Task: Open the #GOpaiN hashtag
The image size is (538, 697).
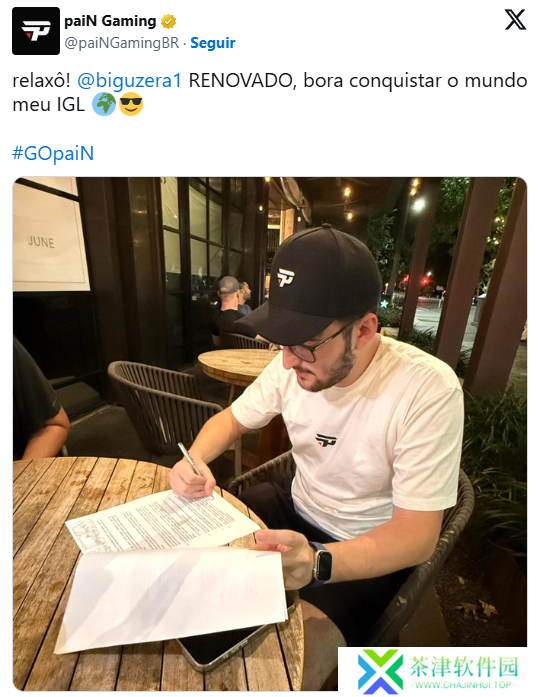Action: (x=53, y=153)
